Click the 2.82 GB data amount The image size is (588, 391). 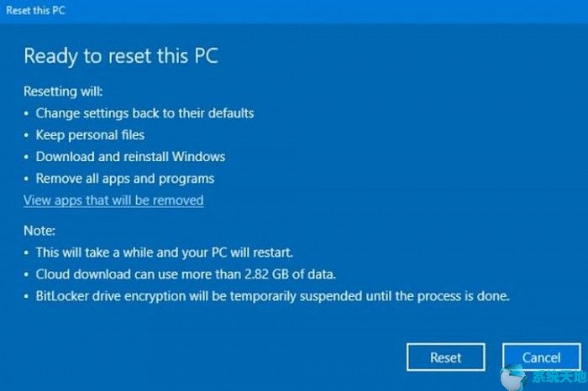pos(266,274)
